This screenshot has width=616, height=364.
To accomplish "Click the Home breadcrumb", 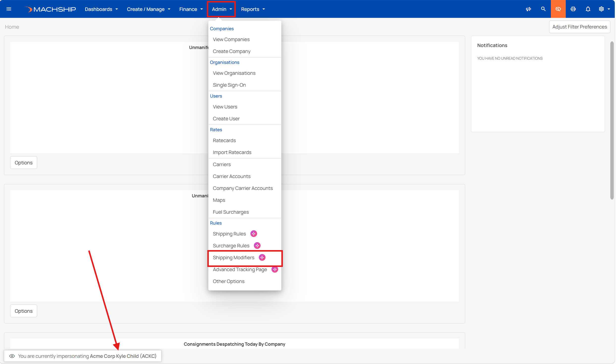I will pos(12,27).
